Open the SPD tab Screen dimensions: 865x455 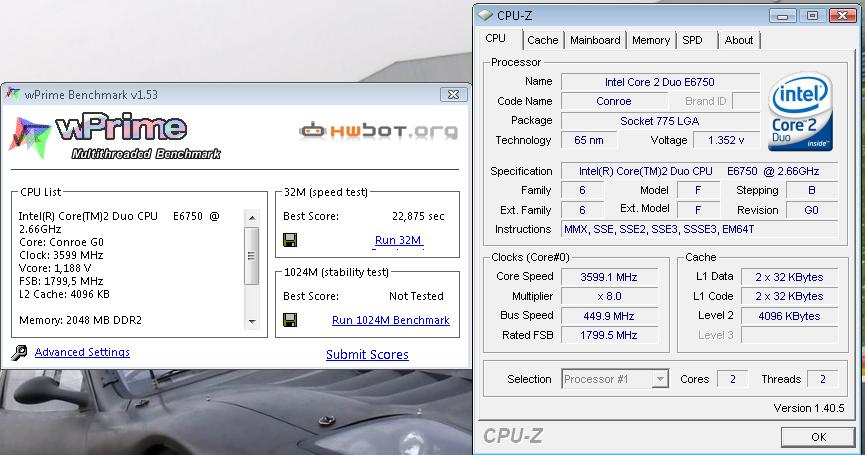(x=692, y=40)
